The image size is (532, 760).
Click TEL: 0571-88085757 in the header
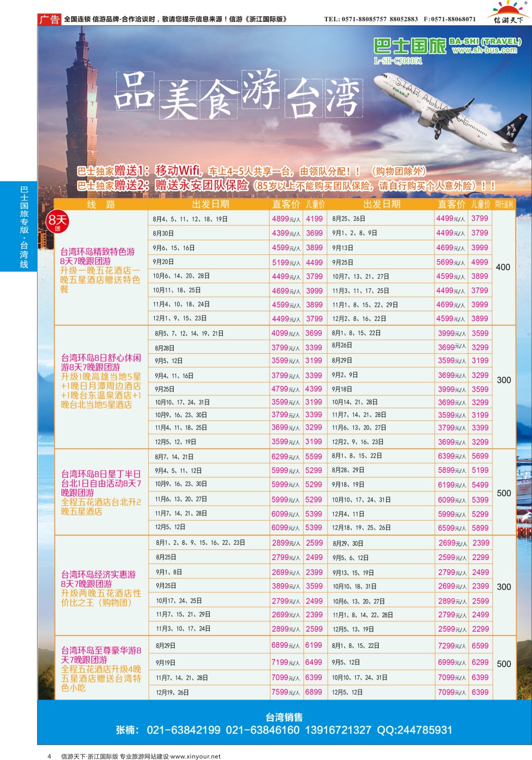click(355, 19)
